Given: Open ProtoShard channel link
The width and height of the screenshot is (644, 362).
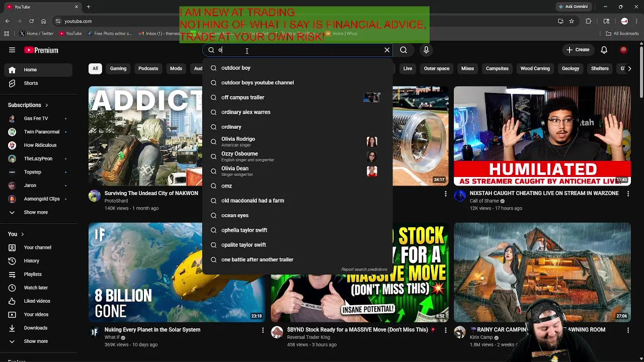Looking at the screenshot, I should 116,201.
